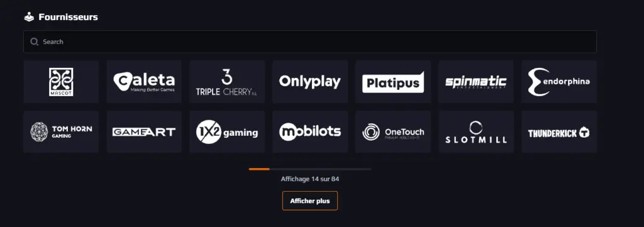Click the magnifying glass search icon

point(35,42)
